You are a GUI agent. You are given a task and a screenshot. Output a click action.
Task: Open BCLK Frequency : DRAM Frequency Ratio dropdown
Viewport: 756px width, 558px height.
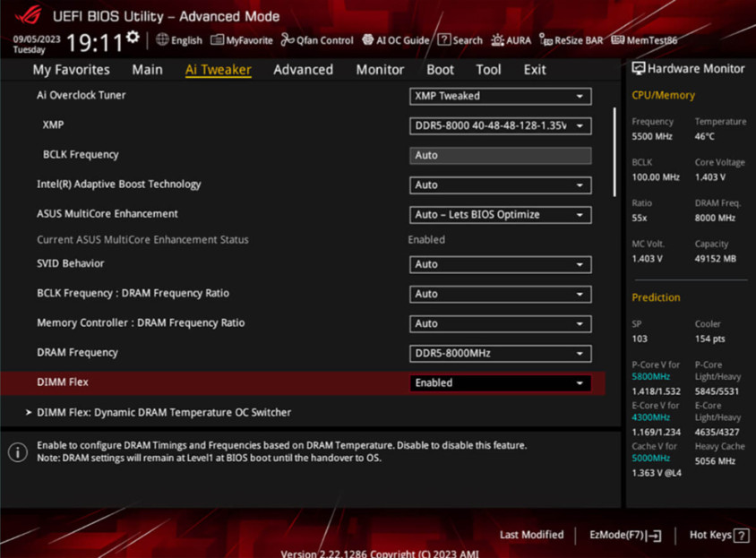point(501,294)
